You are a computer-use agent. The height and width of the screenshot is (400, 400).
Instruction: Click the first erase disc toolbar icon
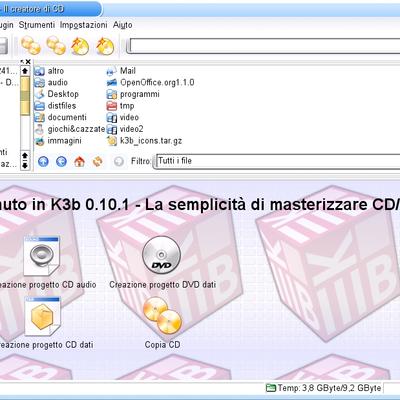80,46
